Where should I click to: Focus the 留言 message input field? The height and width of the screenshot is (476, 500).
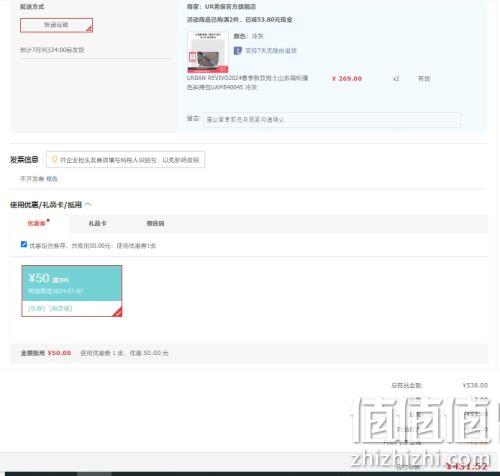(x=332, y=120)
